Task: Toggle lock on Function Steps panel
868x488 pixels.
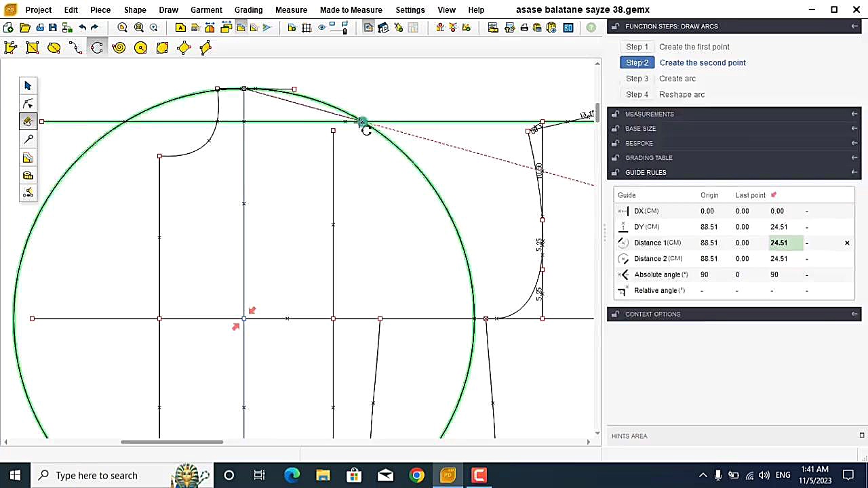Action: point(615,26)
